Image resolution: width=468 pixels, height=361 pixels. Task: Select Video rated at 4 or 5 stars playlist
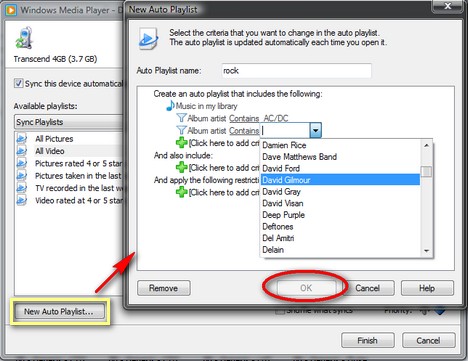tap(69, 200)
